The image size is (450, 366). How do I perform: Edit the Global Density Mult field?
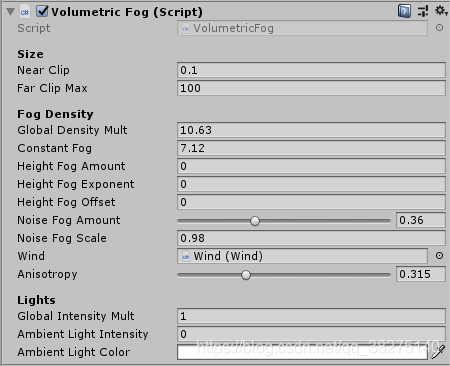311,130
